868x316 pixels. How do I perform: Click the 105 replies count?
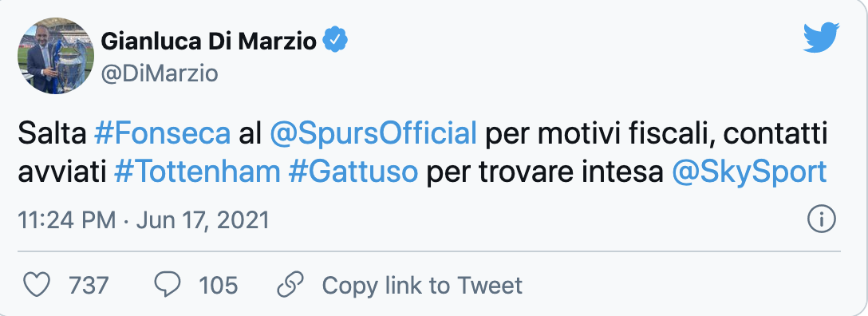tap(218, 286)
